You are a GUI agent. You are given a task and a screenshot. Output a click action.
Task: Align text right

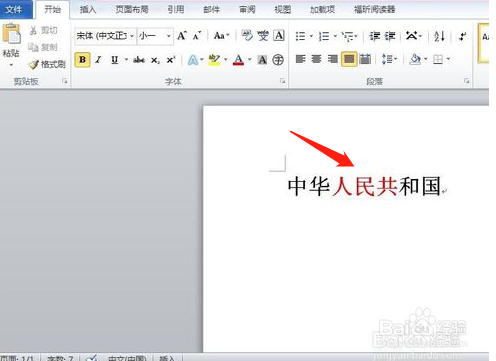click(332, 59)
